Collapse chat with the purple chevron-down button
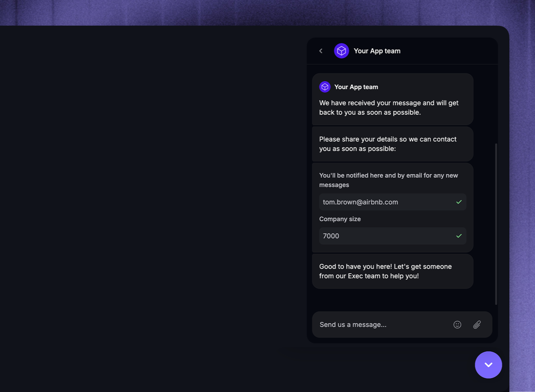This screenshot has width=535, height=392. click(x=488, y=365)
